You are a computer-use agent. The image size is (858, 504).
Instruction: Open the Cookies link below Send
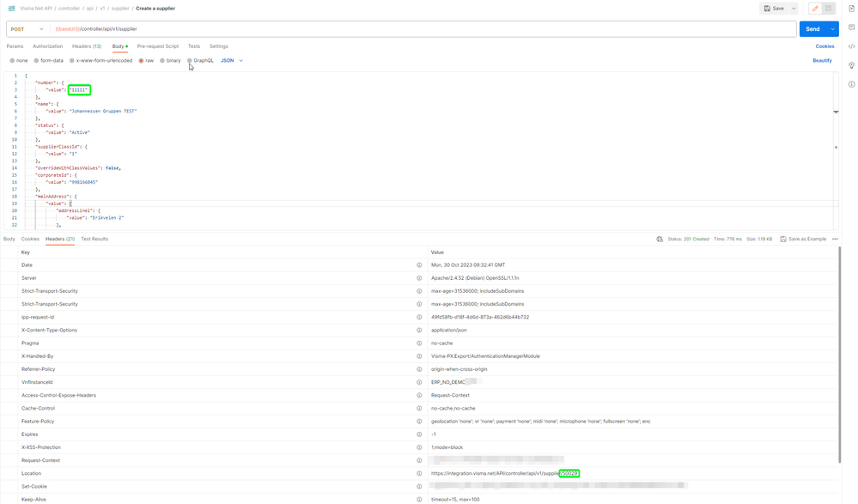coord(825,46)
